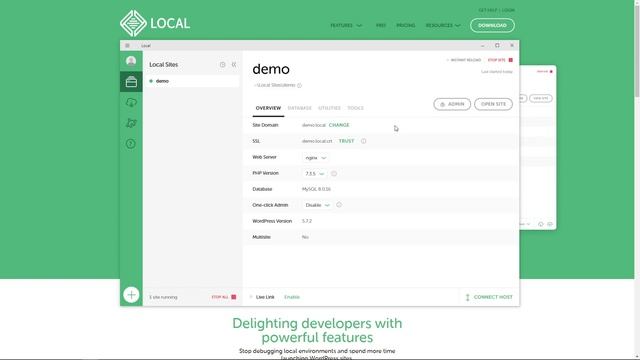Switch to the Database tab
Viewport: 640px width, 360px height.
[x=300, y=108]
